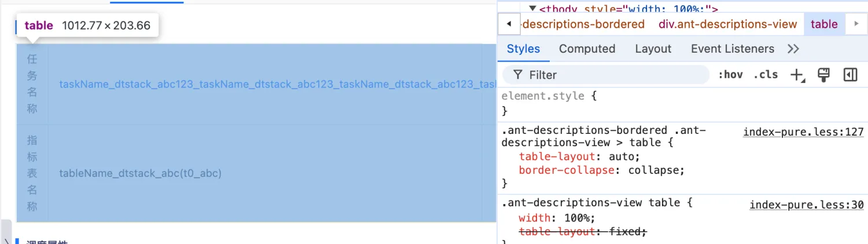Switch to the Computed tab
The image size is (868, 244).
(x=587, y=49)
